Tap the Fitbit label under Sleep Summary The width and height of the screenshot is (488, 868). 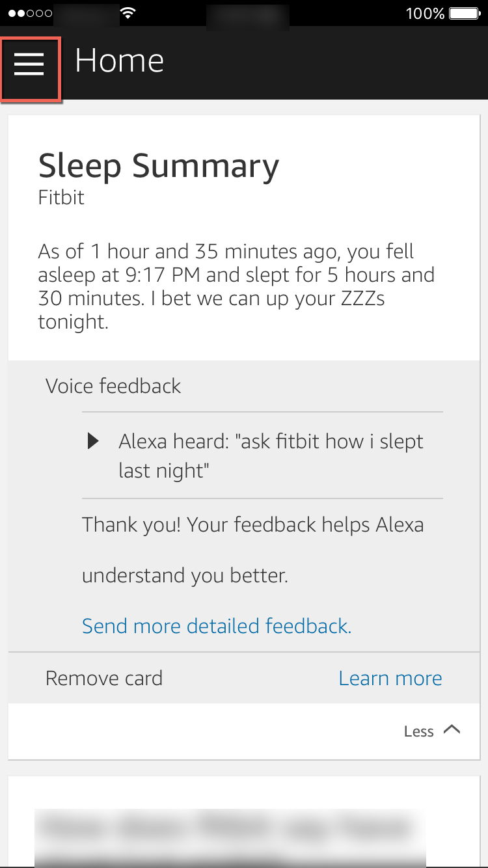pos(61,198)
